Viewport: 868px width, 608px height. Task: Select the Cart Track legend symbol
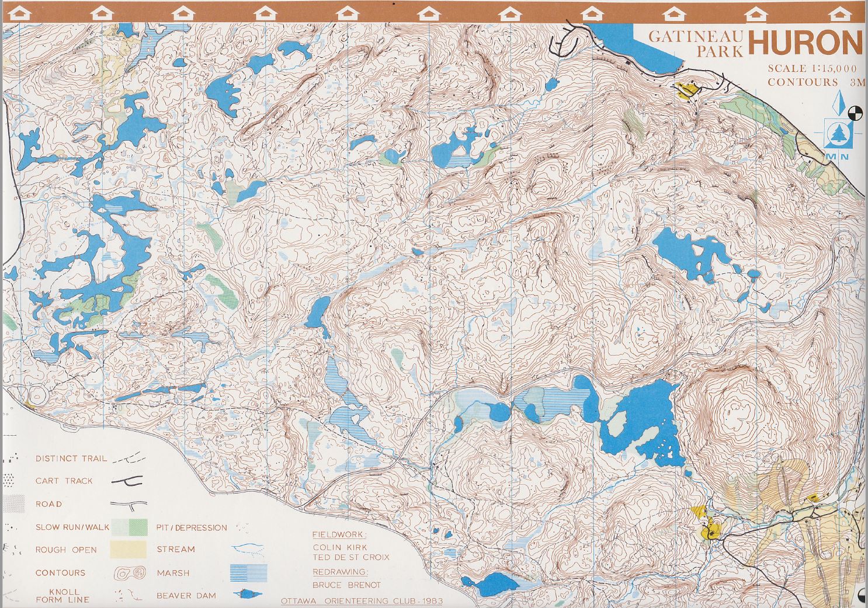[x=127, y=481]
